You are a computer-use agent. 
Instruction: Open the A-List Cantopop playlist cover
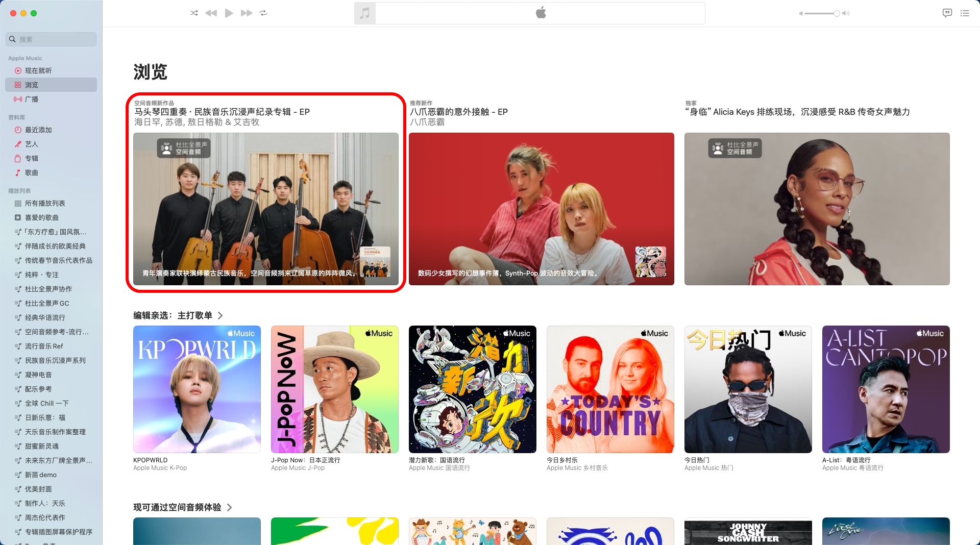(886, 389)
